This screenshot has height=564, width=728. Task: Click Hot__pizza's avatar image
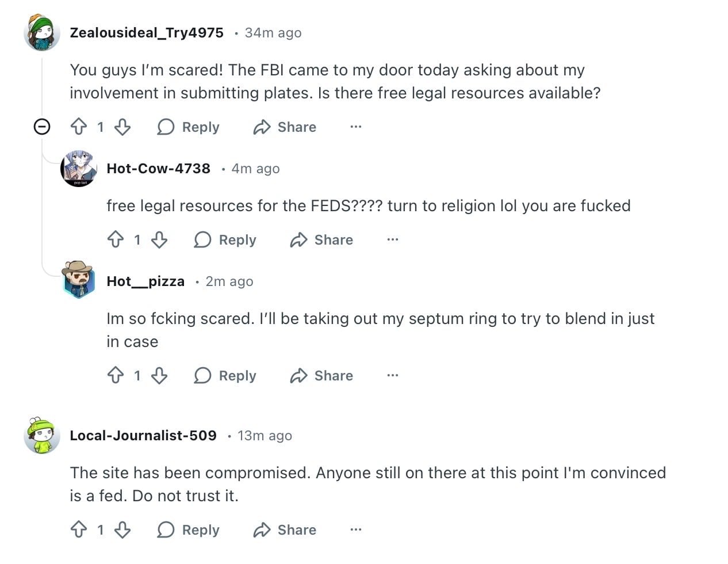78,280
